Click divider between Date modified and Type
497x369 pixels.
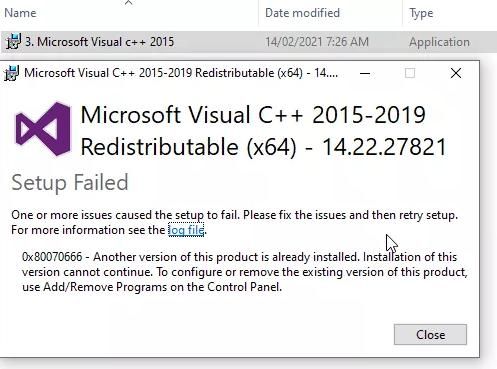(x=402, y=13)
